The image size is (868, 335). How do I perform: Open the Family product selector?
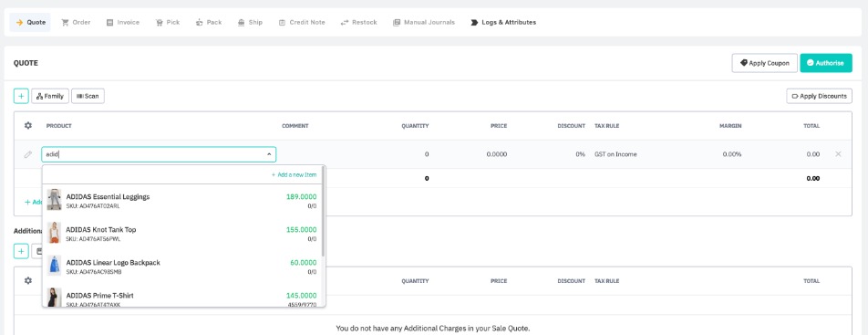point(50,96)
